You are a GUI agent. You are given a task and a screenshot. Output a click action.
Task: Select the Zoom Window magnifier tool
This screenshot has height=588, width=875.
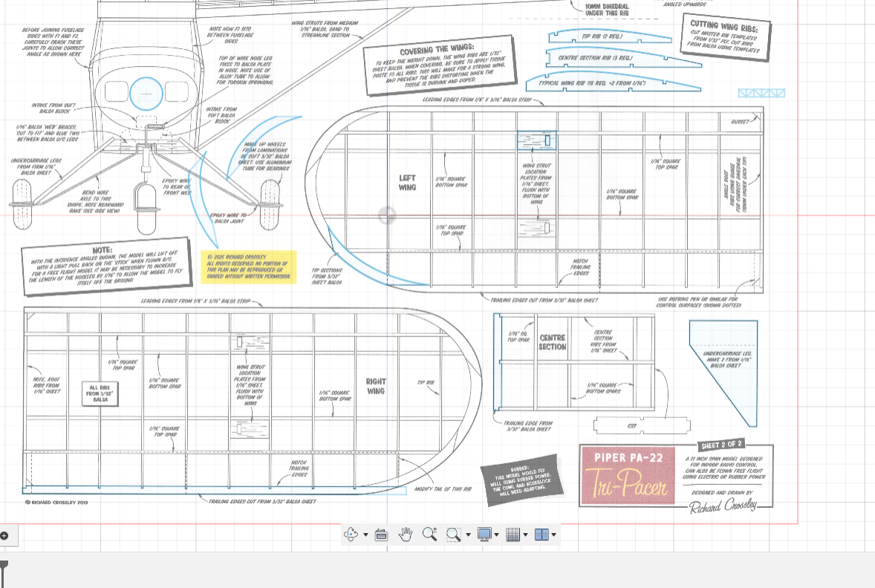453,535
